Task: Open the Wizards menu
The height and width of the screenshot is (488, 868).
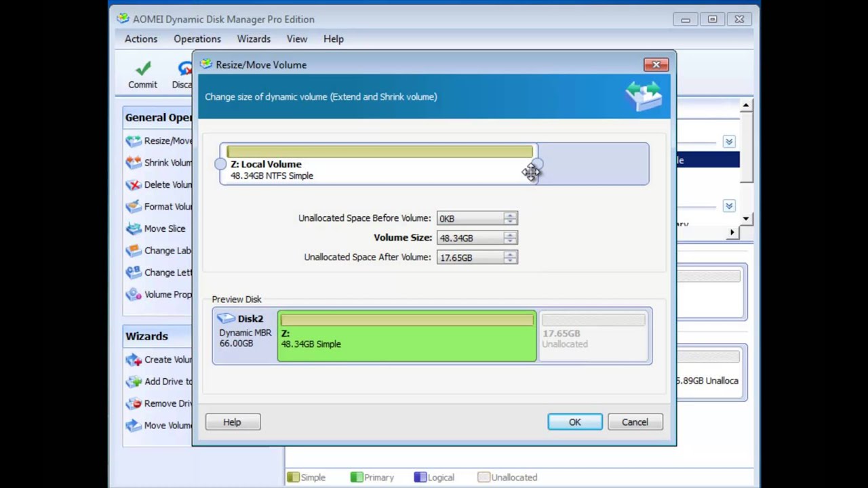Action: (254, 39)
